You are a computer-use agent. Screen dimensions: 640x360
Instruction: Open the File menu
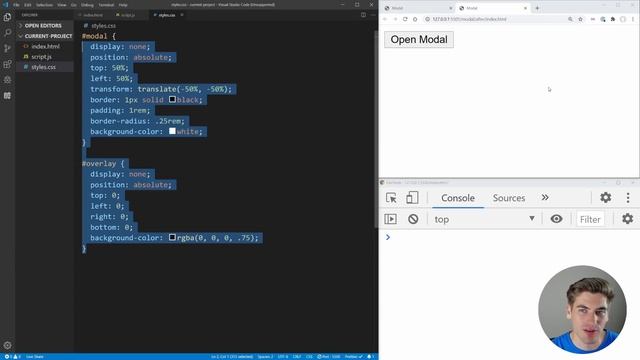click(16, 5)
